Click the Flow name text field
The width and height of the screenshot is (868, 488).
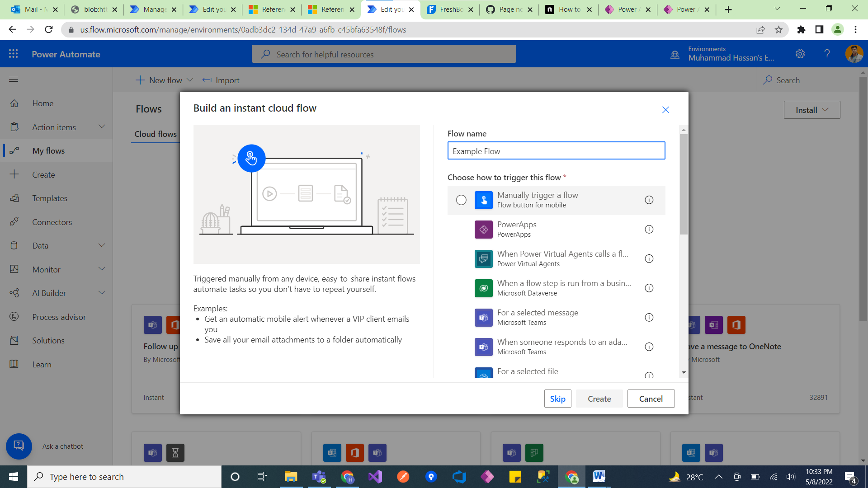click(x=556, y=151)
